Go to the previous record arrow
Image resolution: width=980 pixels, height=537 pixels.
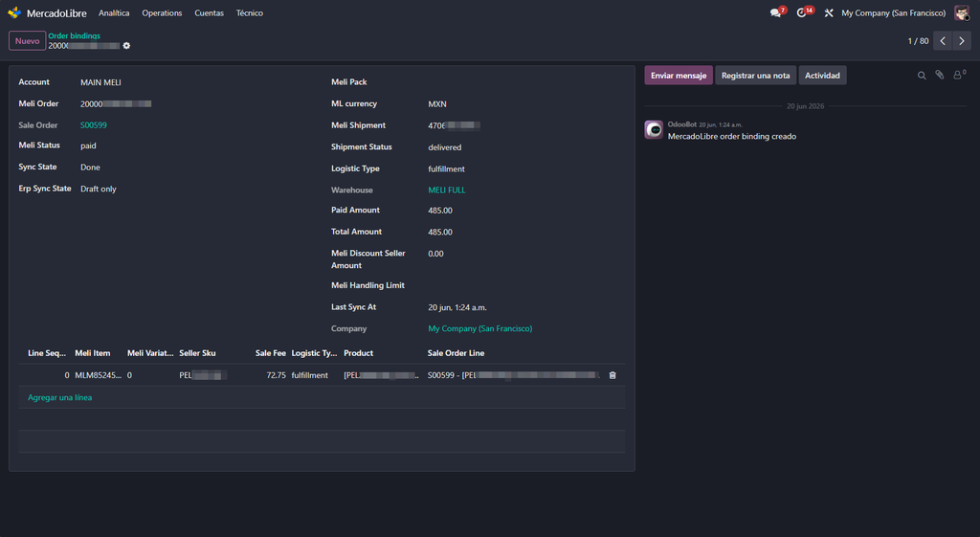943,40
